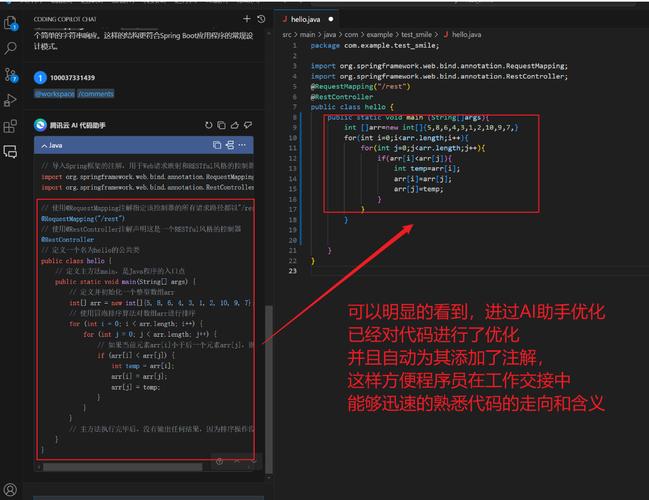Open the Extensions view
The image size is (649, 500).
click(10, 126)
